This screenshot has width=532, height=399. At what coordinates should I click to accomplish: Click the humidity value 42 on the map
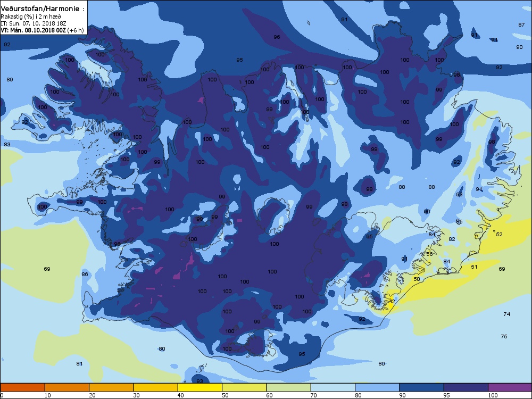(x=392, y=301)
